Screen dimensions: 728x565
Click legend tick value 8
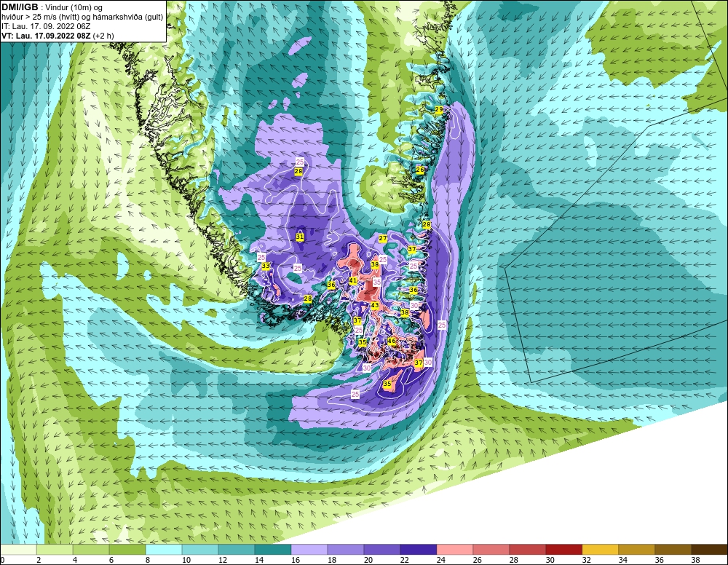pos(148,561)
